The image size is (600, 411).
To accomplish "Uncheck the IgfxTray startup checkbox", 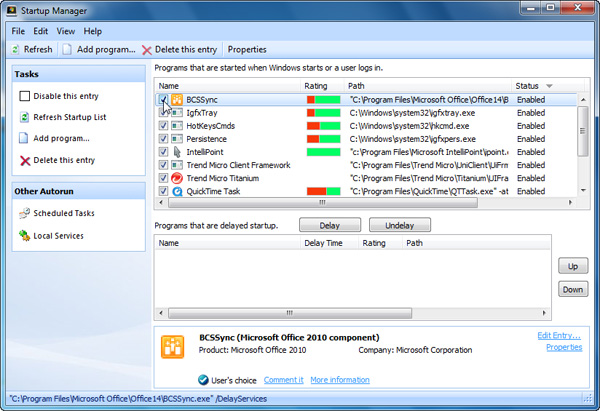I will [163, 113].
